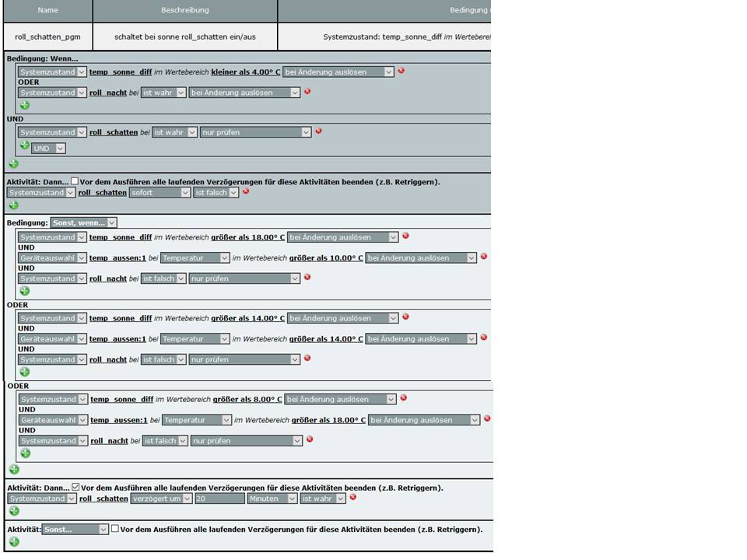This screenshot has height=560, width=747.
Task: Click the größer als 8.00° C value link
Action: click(x=247, y=399)
